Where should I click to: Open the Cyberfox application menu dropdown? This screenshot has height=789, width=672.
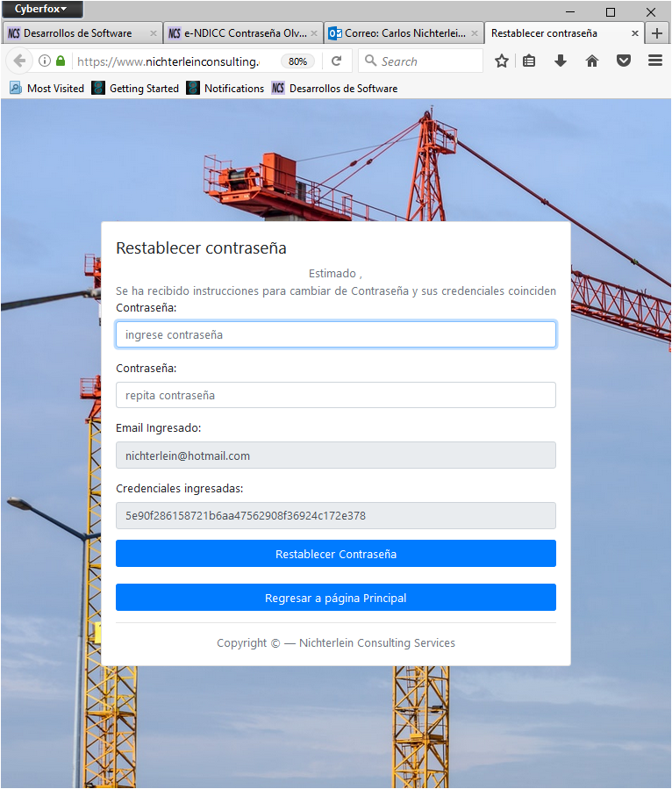(41, 10)
